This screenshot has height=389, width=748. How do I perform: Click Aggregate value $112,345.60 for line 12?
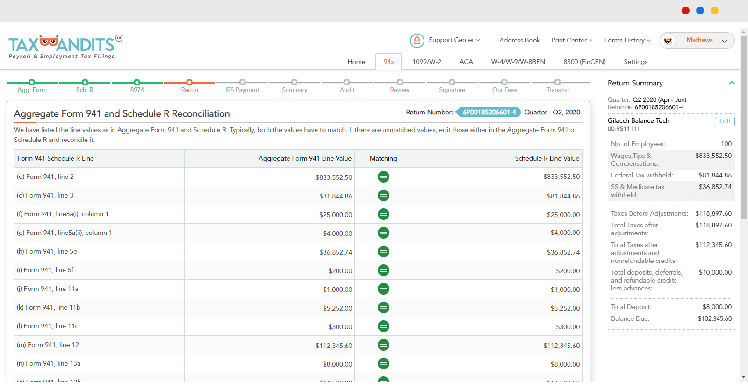[333, 345]
